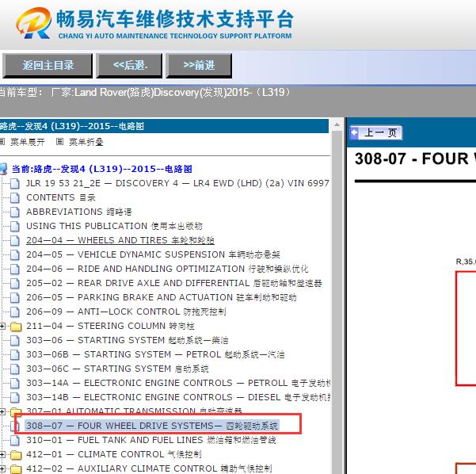Screen dimensions: 476x474
Task: Select 412-02 AUXILIARY CLIMATE CONTROL label
Action: point(149,468)
